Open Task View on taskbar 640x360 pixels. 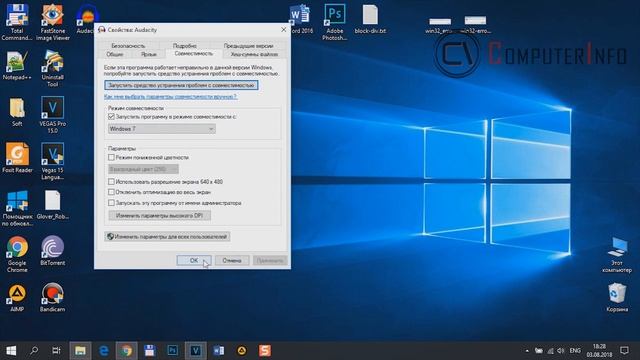(57, 351)
